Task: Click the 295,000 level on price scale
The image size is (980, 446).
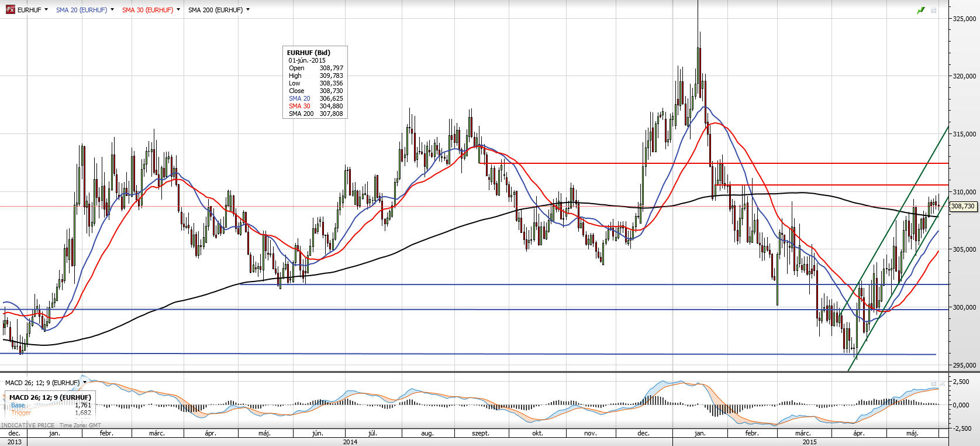Action: coord(964,365)
